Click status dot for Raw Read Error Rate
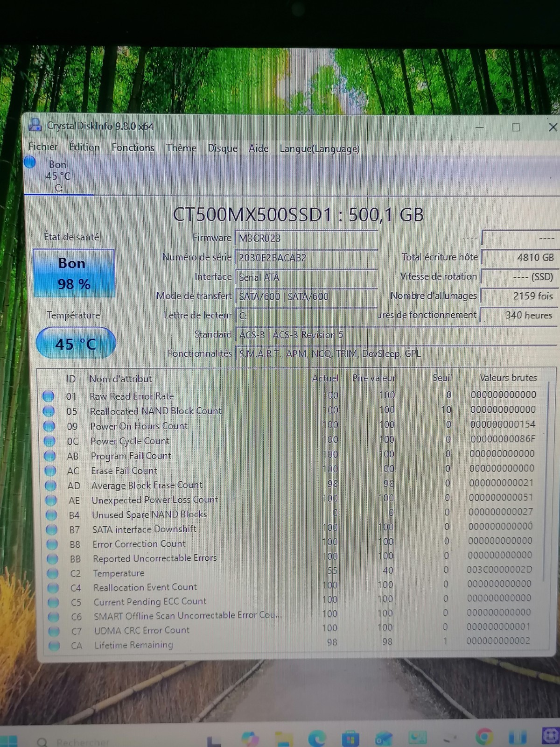560x747 pixels. tap(49, 396)
